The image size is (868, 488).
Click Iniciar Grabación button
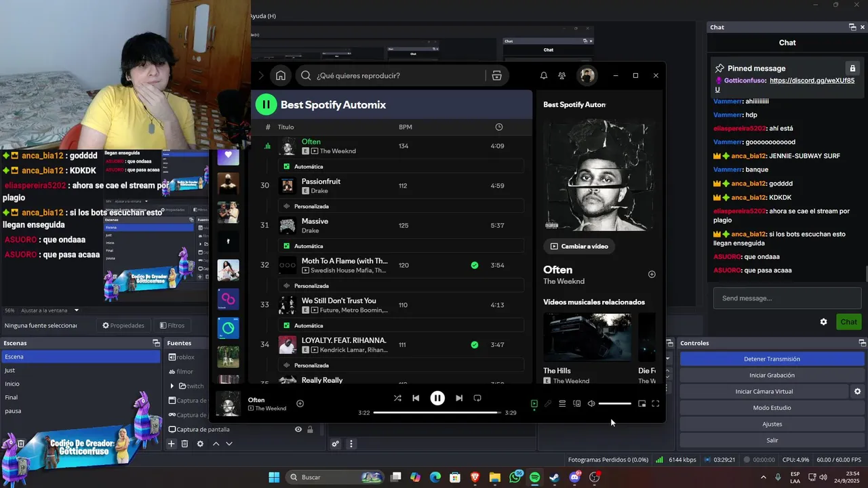[772, 375]
